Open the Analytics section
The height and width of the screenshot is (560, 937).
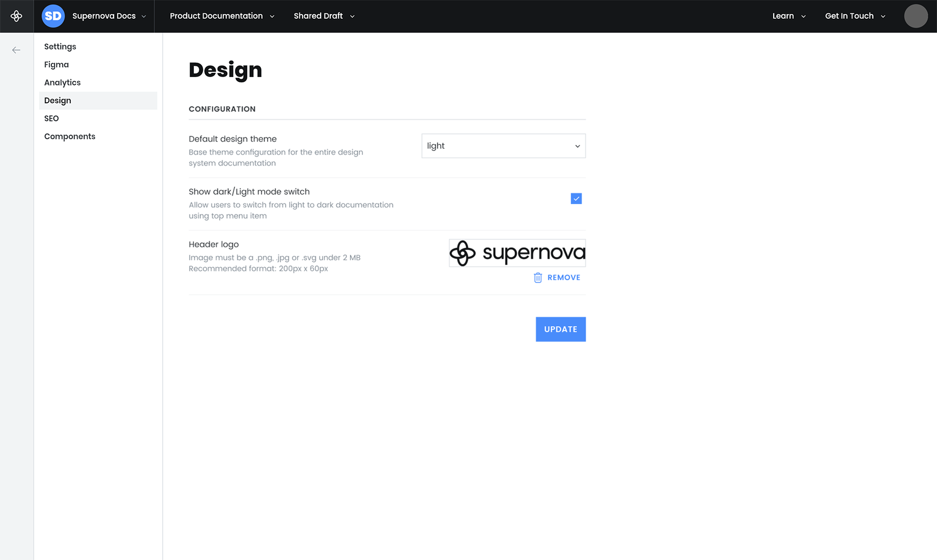(x=98, y=82)
